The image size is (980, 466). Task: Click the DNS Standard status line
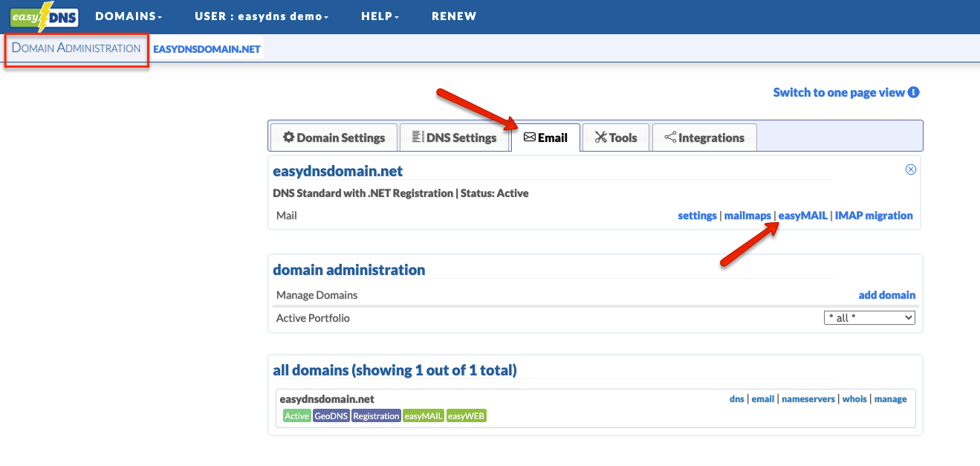point(401,193)
